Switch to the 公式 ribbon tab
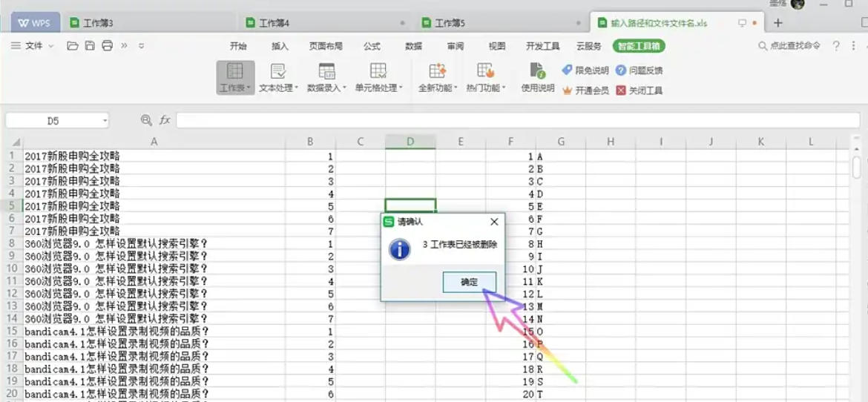This screenshot has width=868, height=402. tap(372, 46)
